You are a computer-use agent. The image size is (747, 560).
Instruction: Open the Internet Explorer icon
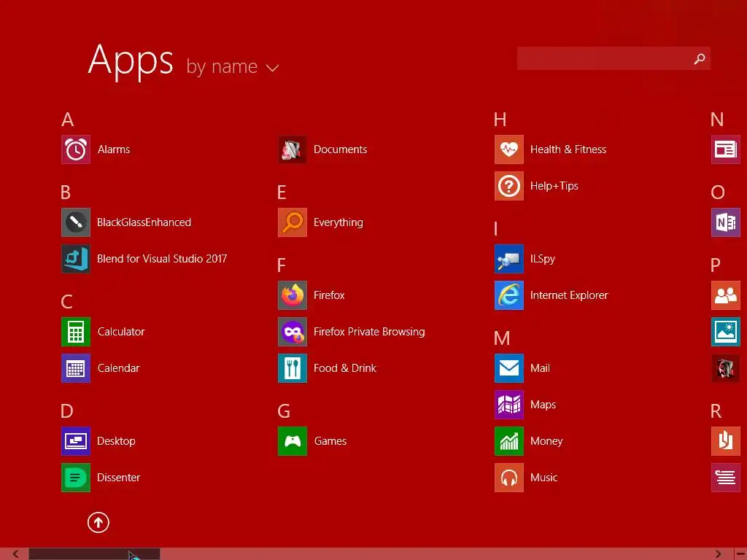coord(509,295)
